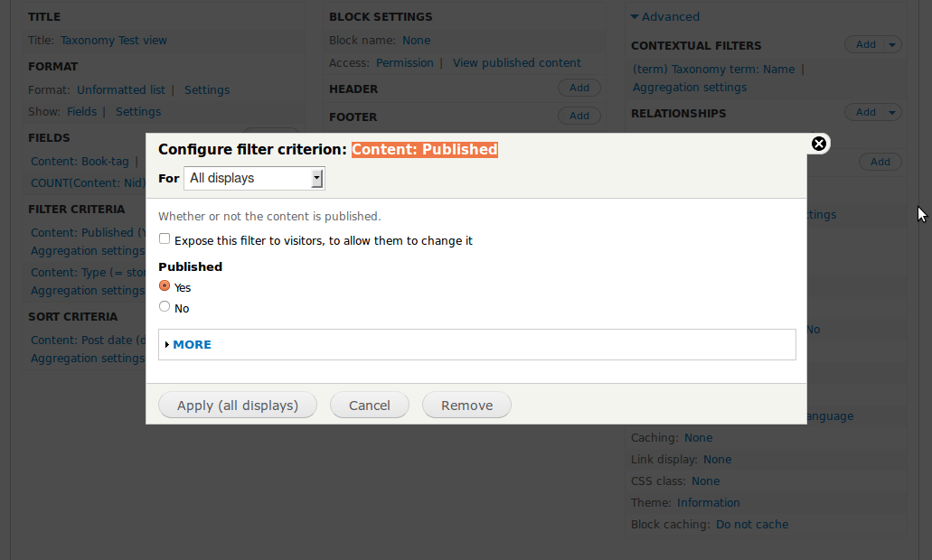The image size is (932, 560).
Task: Click Block name None link
Action: click(416, 41)
